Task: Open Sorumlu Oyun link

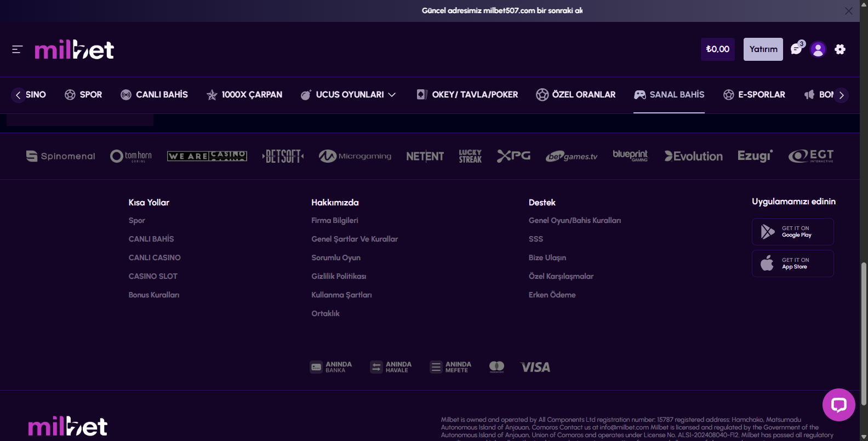Action: 336,258
